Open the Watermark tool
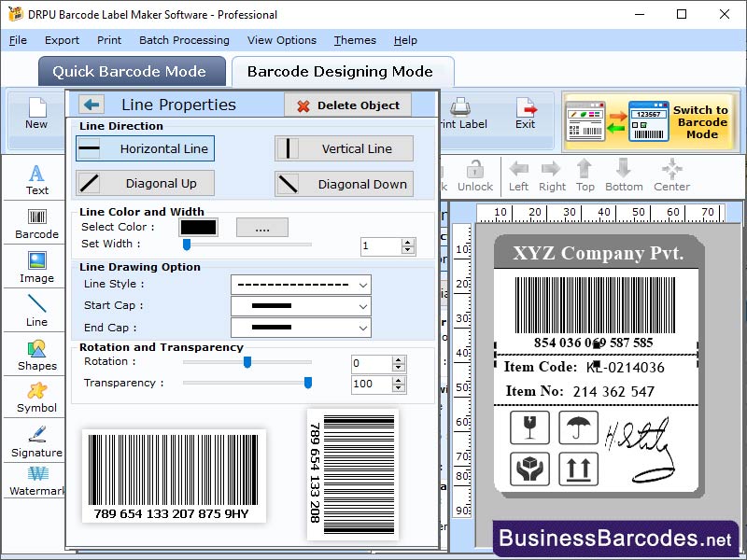 coord(36,481)
